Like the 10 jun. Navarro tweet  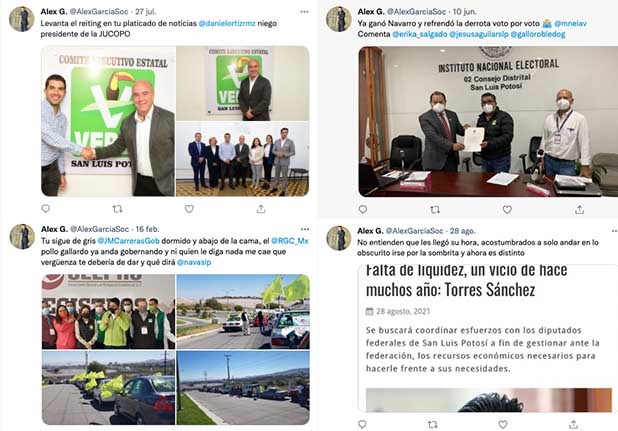coord(507,210)
